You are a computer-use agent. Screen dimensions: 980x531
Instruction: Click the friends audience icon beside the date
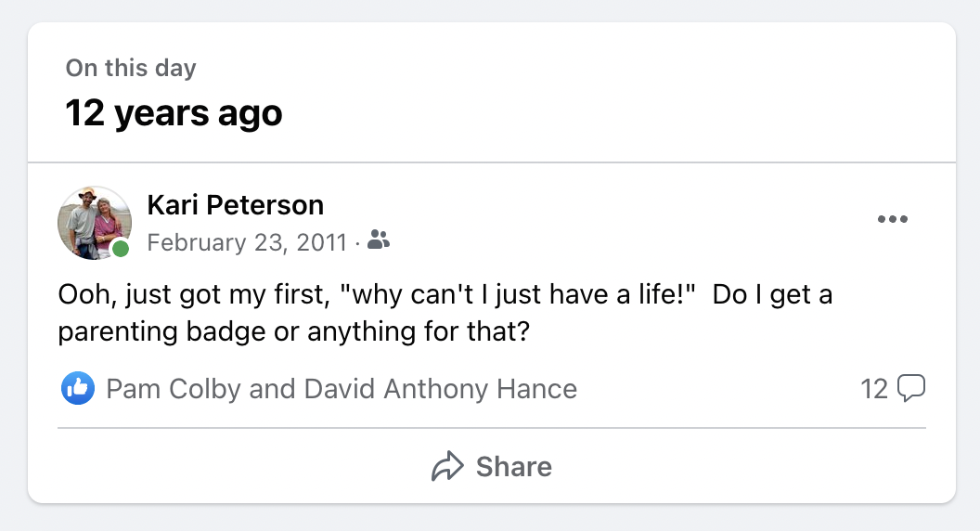[379, 241]
